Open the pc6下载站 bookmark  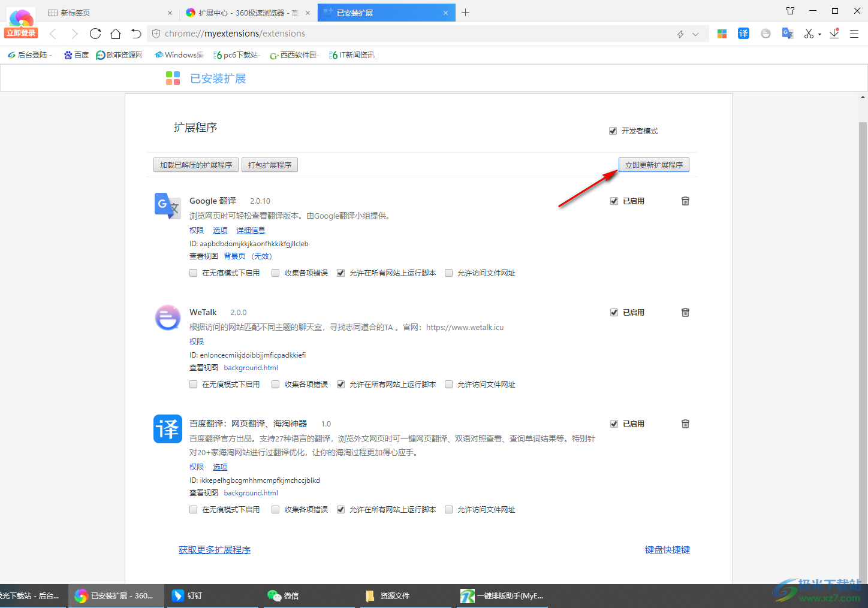click(236, 55)
